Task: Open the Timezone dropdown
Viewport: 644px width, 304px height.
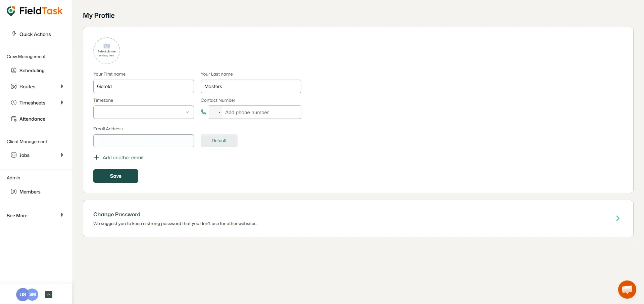Action: [x=144, y=112]
